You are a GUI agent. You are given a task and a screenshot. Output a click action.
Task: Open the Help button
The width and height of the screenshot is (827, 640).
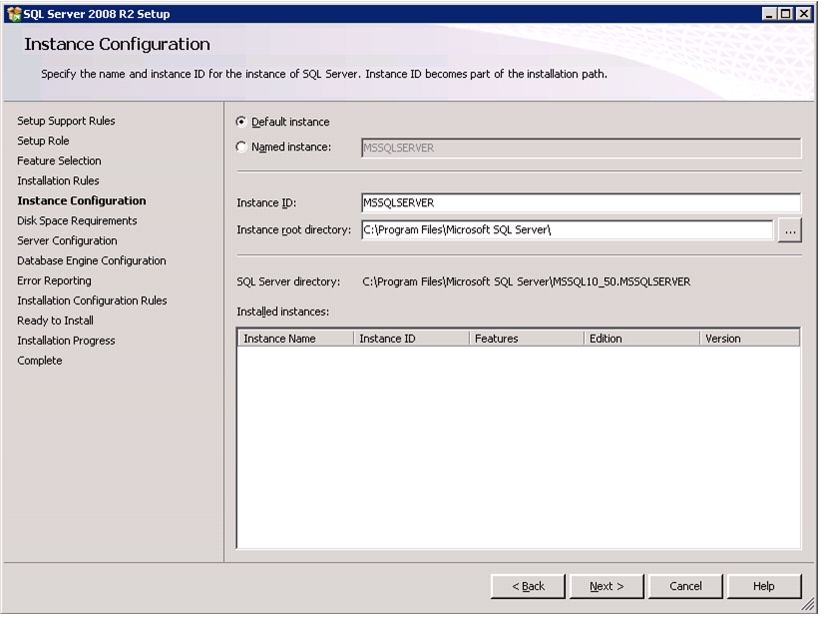[x=764, y=586]
